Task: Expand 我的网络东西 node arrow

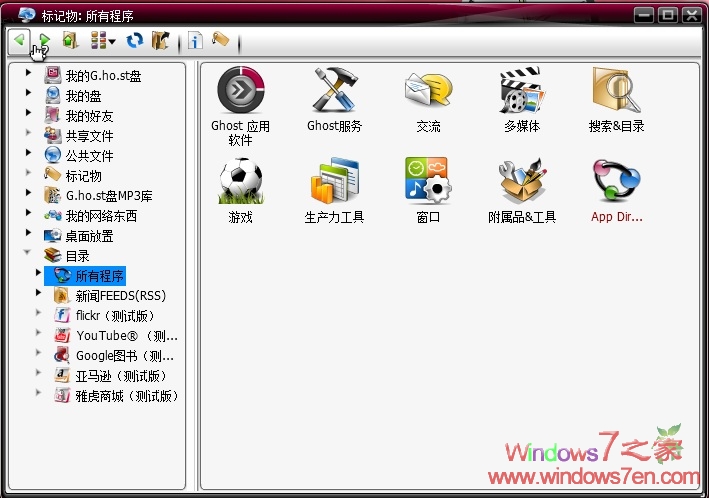Action: [28, 212]
